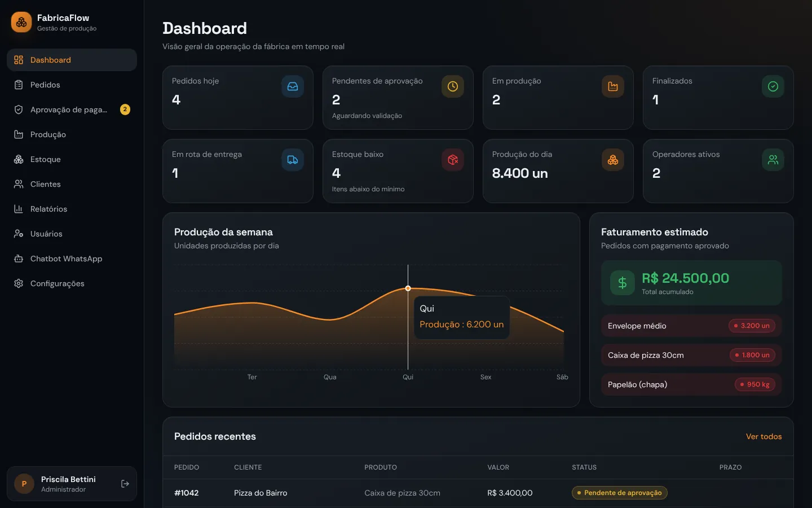Click the R$ 24.500,00 total amount
Screen dimensions: 812x508
(685, 278)
